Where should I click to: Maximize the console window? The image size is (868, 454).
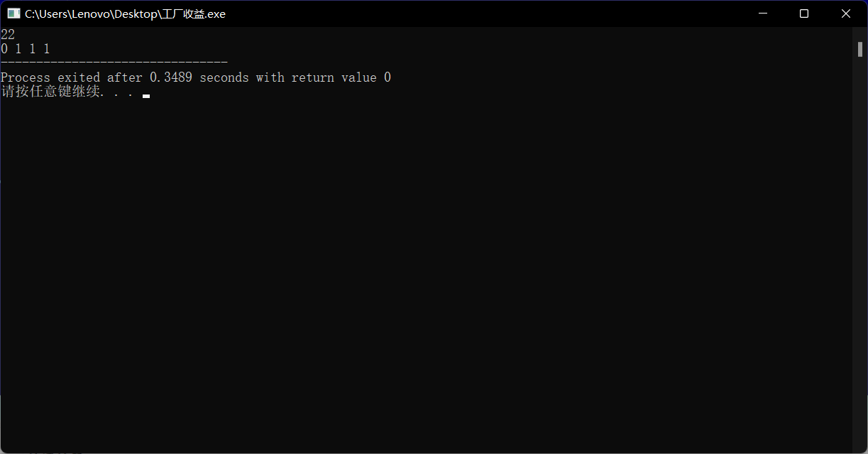point(804,13)
